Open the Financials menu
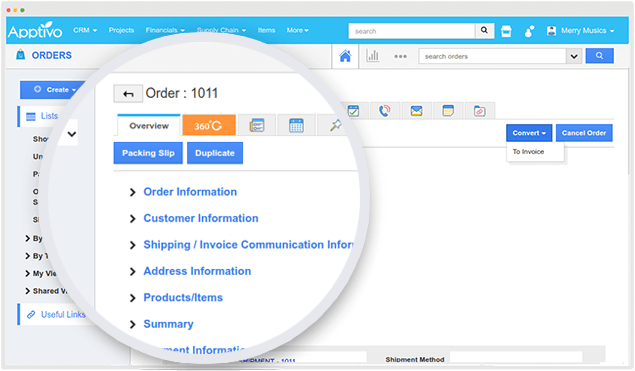635x371 pixels. [x=165, y=30]
